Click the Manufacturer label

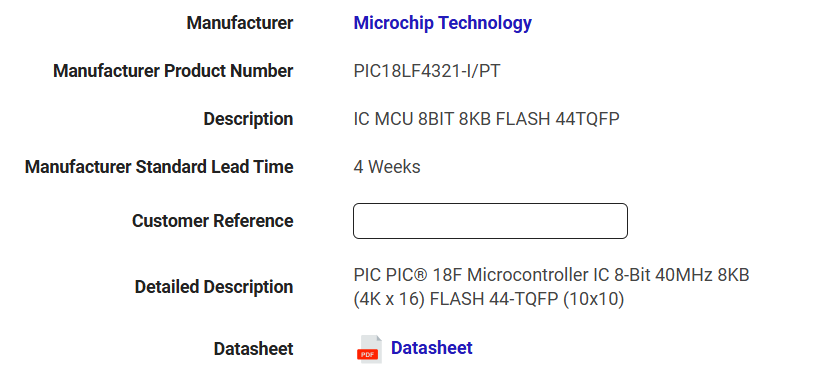pos(240,23)
